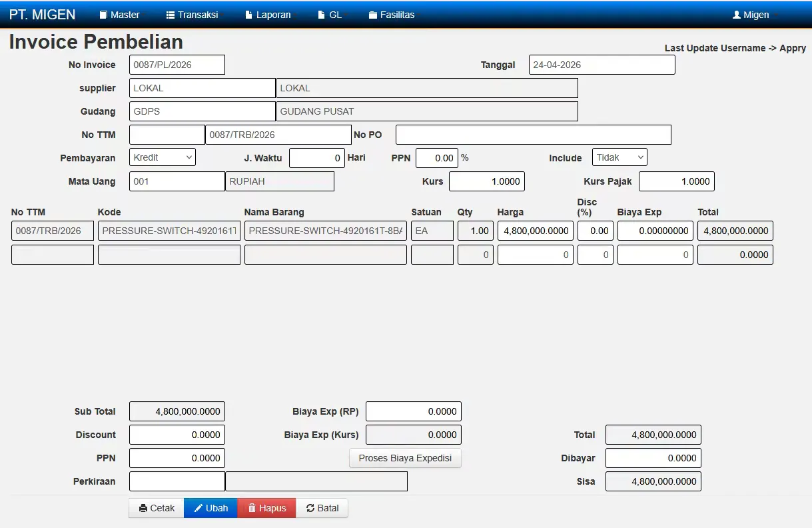
Task: Click the Sisa amount field
Action: coord(653,481)
